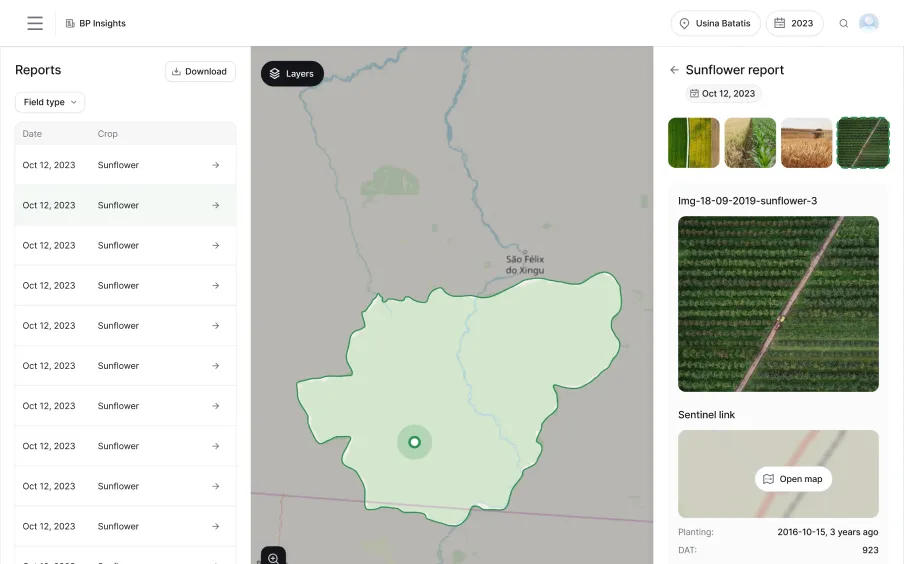Click the Sunflower report title
Image resolution: width=904 pixels, height=564 pixels.
click(734, 70)
